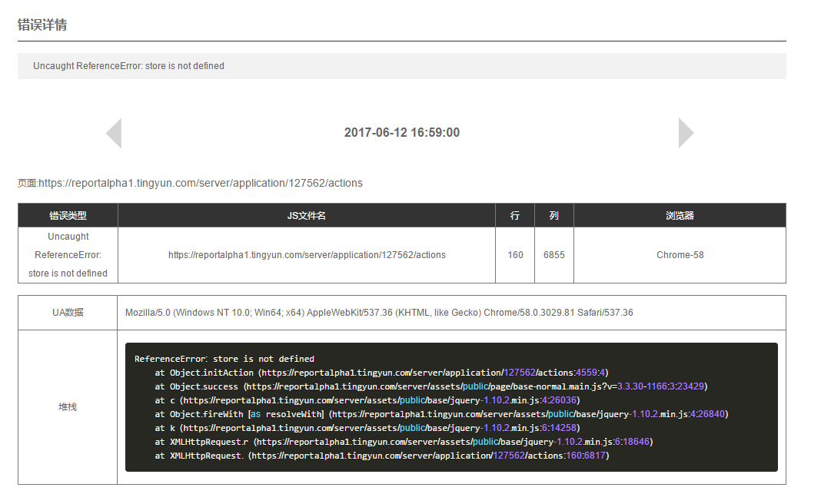Click the 堆栈 row label
This screenshot has height=504, width=821.
tap(68, 406)
